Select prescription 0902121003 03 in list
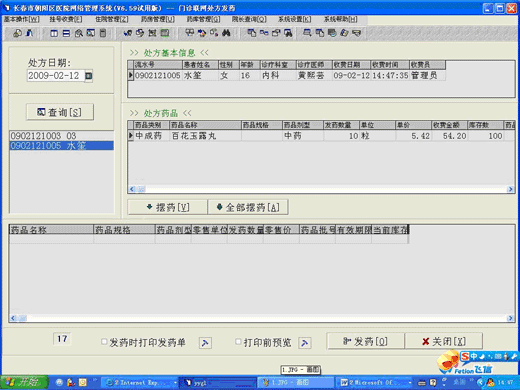This screenshot has width=520, height=390. [62, 136]
